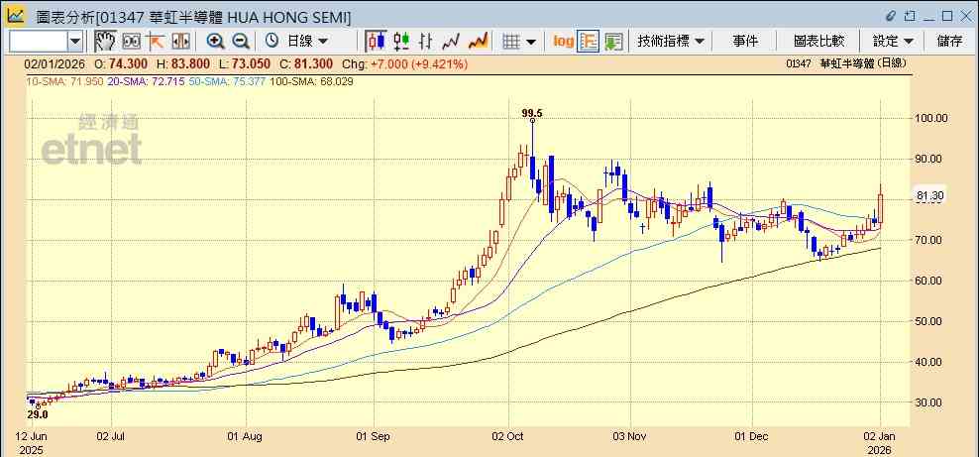Click the paperclip attach icon in title bar

(x=891, y=16)
